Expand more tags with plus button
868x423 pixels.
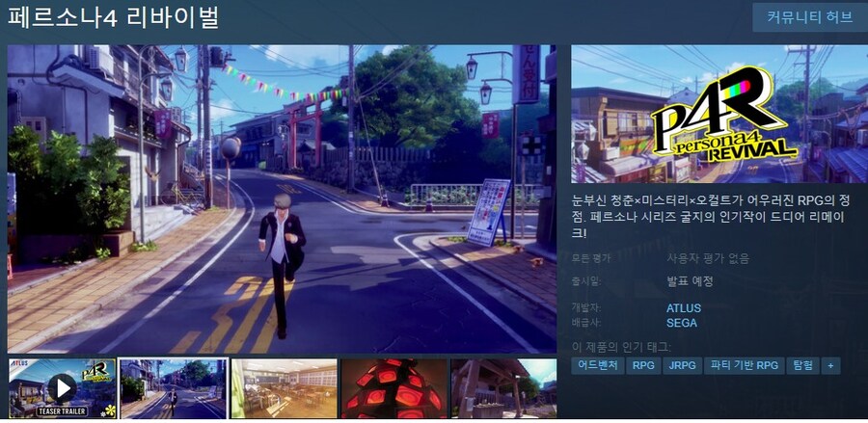click(830, 365)
